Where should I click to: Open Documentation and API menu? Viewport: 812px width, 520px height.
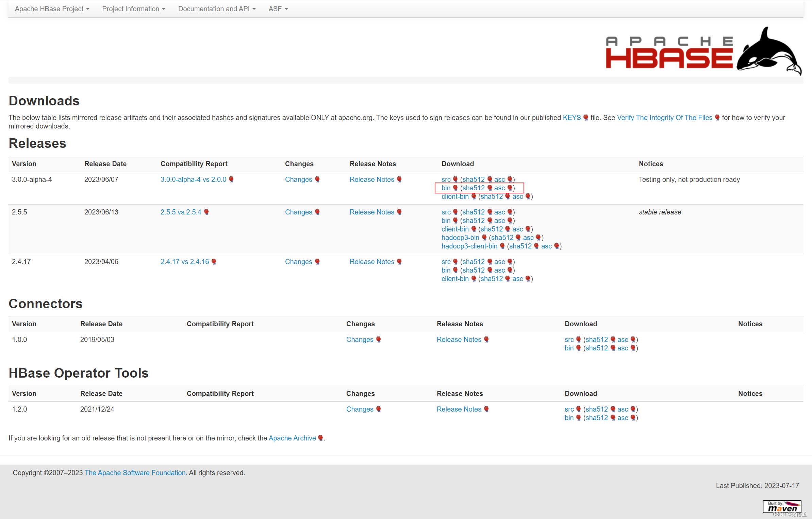(x=217, y=9)
